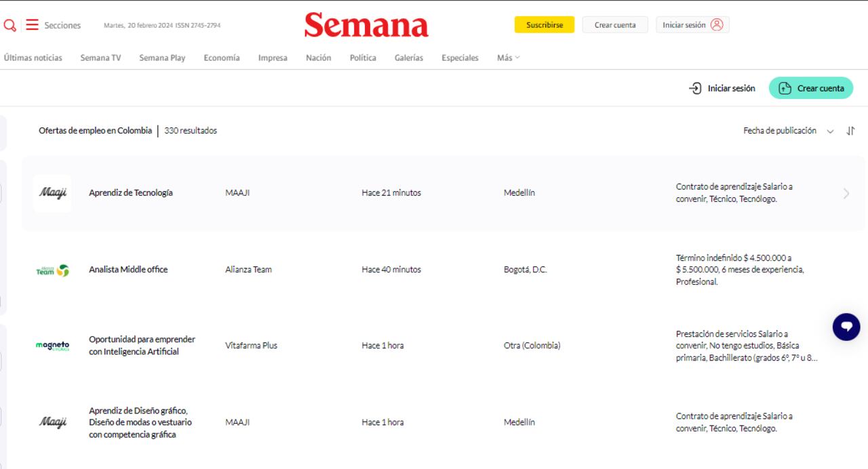868x469 pixels.
Task: Click the Crear cuenta button in the green pill
Action: (811, 87)
